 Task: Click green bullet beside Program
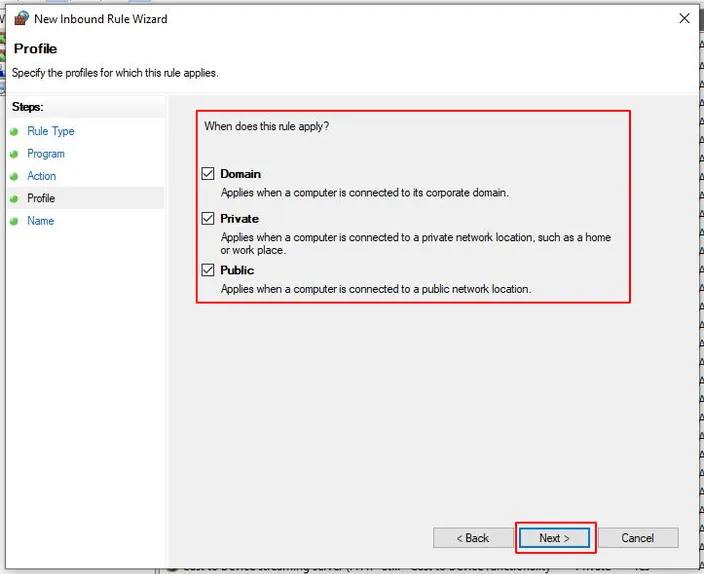(14, 154)
